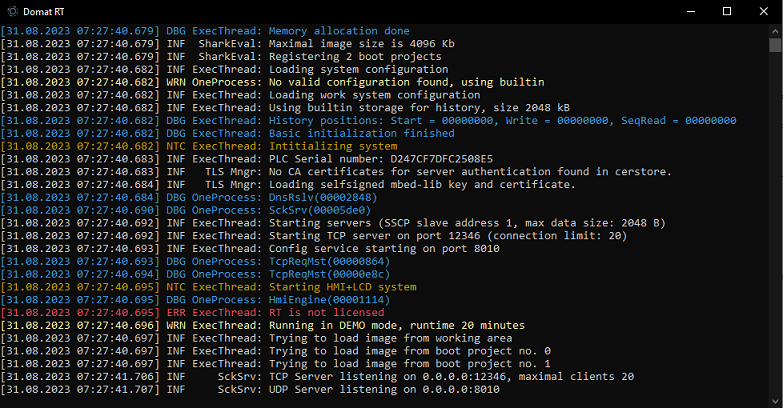
Task: Click the red 'RT is not licensed' error line
Action: coord(193,313)
